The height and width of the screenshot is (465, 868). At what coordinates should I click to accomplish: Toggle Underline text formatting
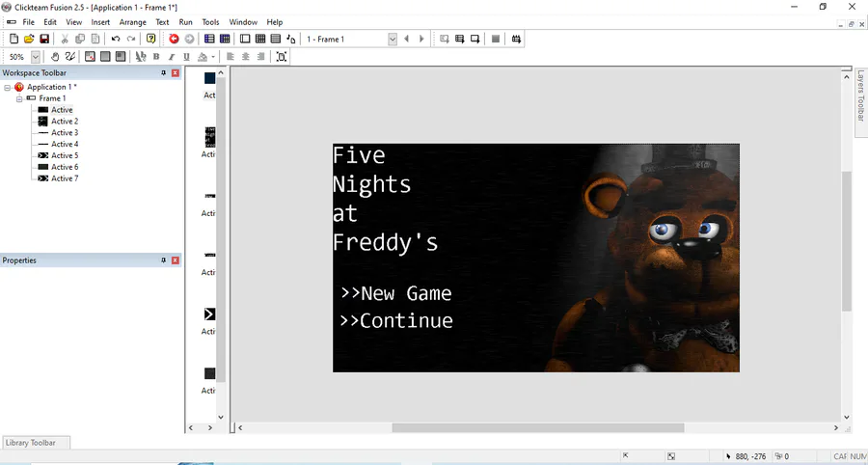[186, 57]
